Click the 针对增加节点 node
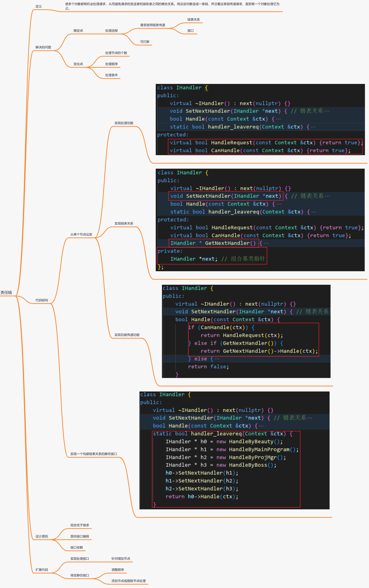 (x=121, y=558)
